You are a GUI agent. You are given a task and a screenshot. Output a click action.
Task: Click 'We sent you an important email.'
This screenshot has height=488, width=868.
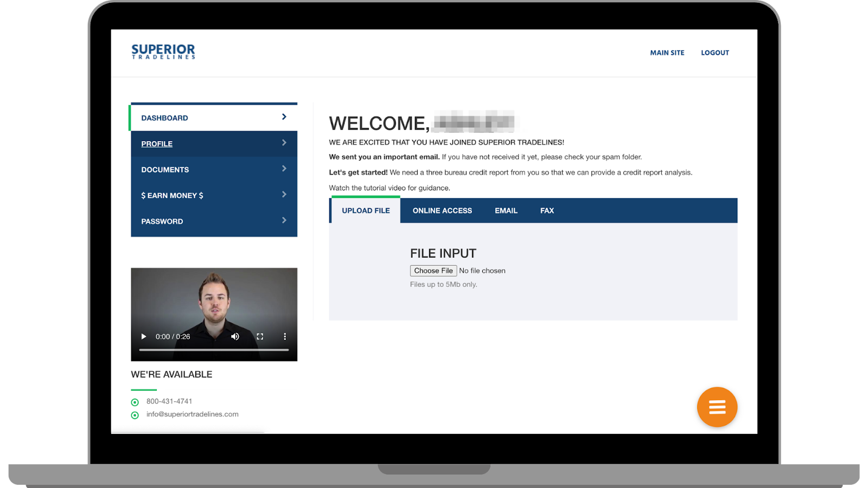coord(384,157)
